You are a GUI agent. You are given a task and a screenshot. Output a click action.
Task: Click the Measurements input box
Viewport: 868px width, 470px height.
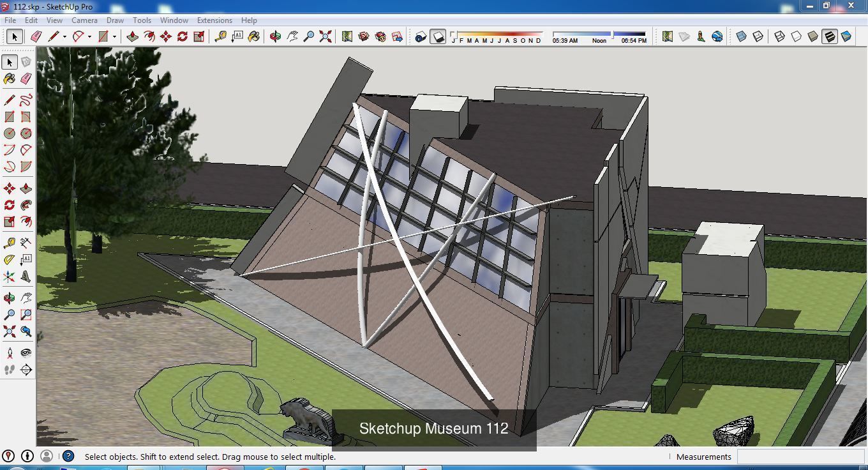(801, 457)
